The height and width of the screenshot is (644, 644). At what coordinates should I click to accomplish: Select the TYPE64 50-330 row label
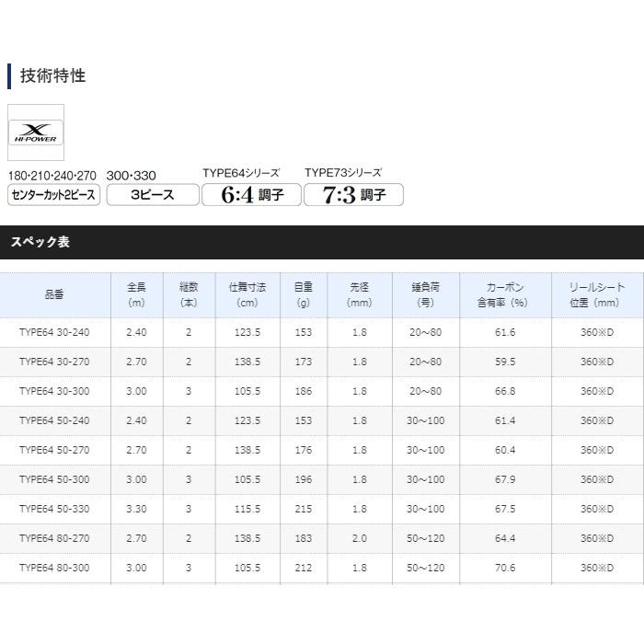coord(54,509)
